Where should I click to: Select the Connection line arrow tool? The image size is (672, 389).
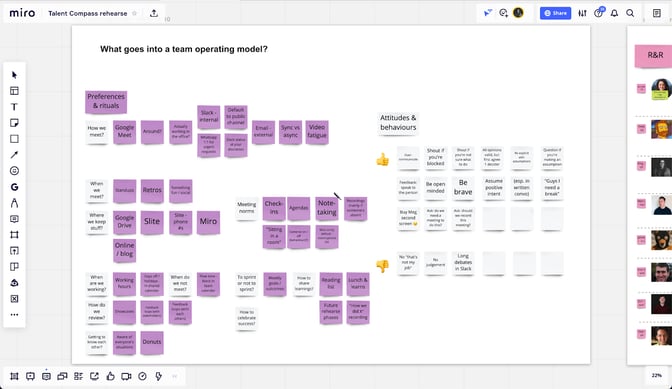tap(14, 155)
